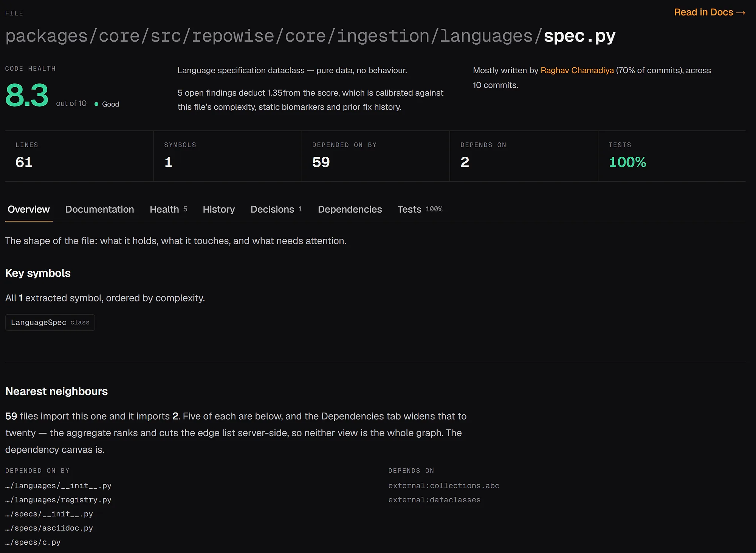This screenshot has width=756, height=553.
Task: Click the Good health status indicator
Action: [107, 104]
